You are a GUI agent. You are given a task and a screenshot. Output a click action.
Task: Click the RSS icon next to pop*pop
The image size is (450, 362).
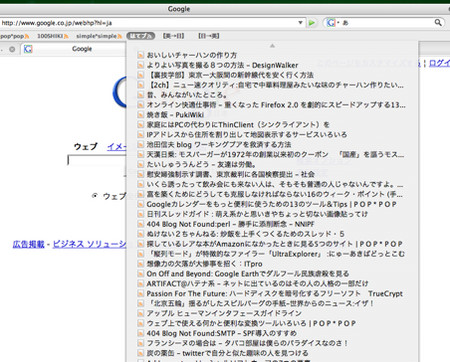click(x=27, y=36)
